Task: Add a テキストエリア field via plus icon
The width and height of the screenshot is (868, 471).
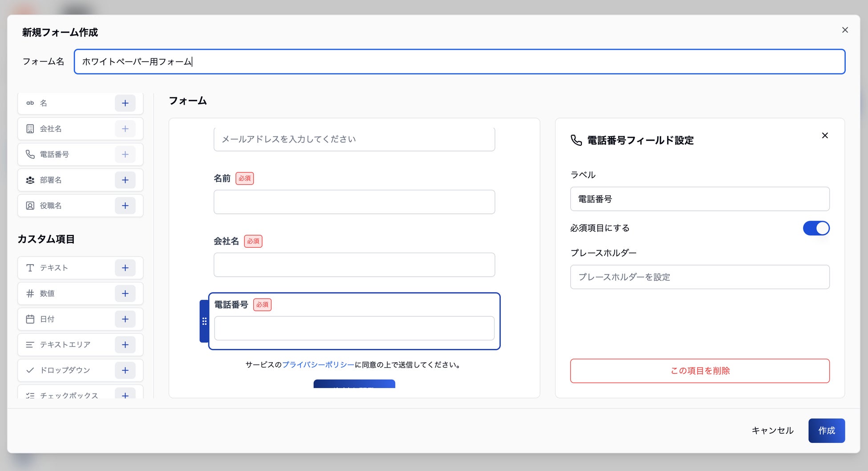Action: [x=125, y=345]
